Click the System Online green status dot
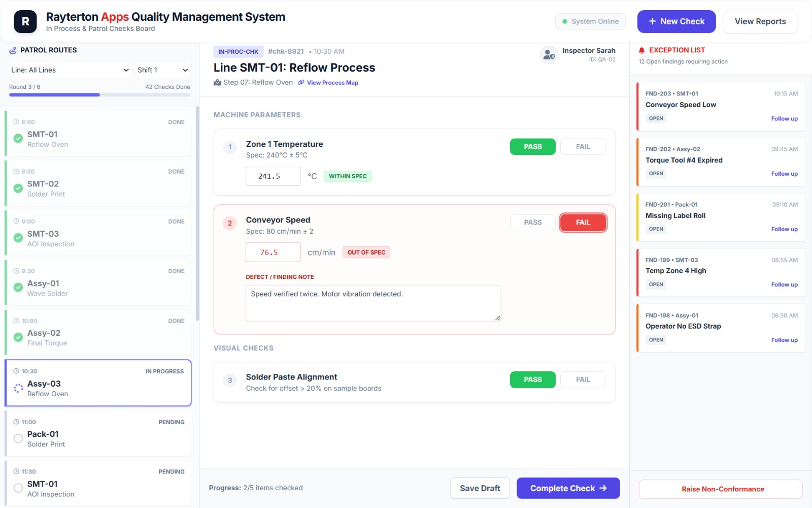This screenshot has height=508, width=812. [x=565, y=21]
